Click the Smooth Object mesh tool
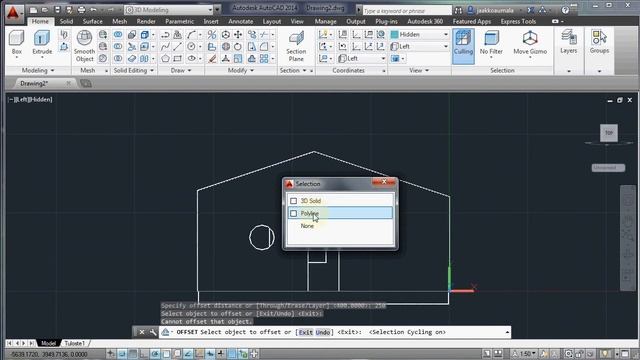This screenshot has height=360, width=640. (84, 45)
